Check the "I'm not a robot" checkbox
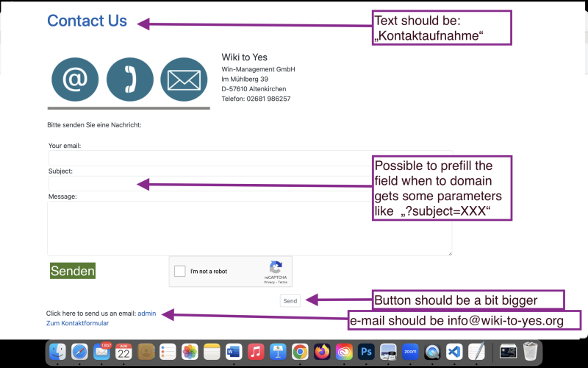 tap(180, 272)
